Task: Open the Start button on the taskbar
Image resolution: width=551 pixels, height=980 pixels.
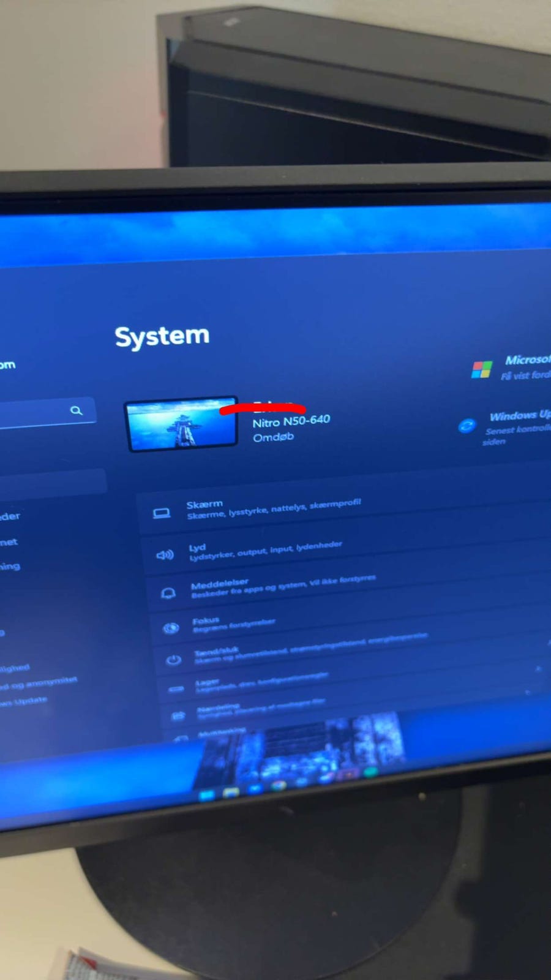Action: click(x=206, y=795)
